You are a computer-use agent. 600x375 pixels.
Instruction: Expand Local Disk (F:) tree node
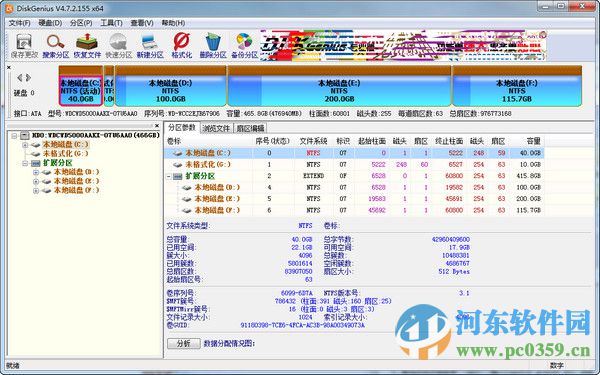click(x=36, y=191)
